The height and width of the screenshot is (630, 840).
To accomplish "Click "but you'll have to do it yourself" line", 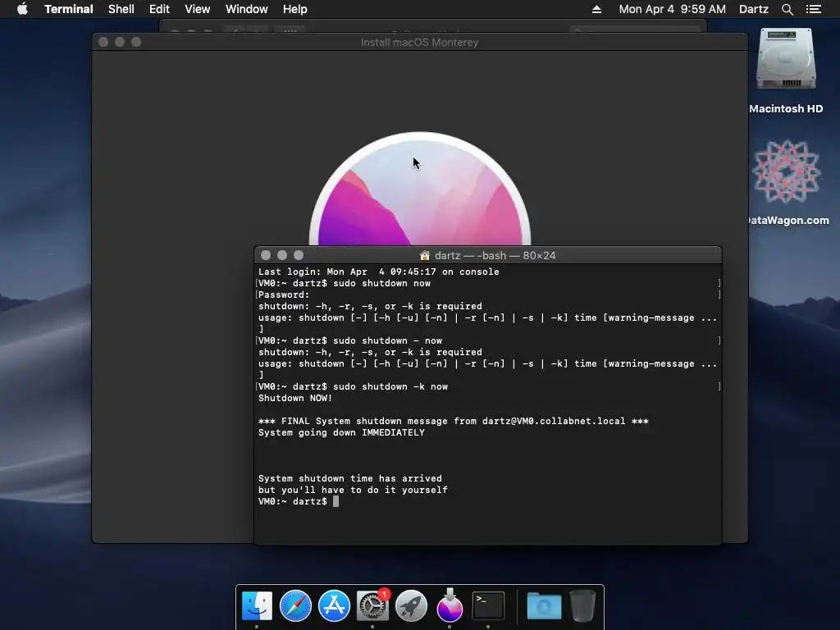I will 353,491.
